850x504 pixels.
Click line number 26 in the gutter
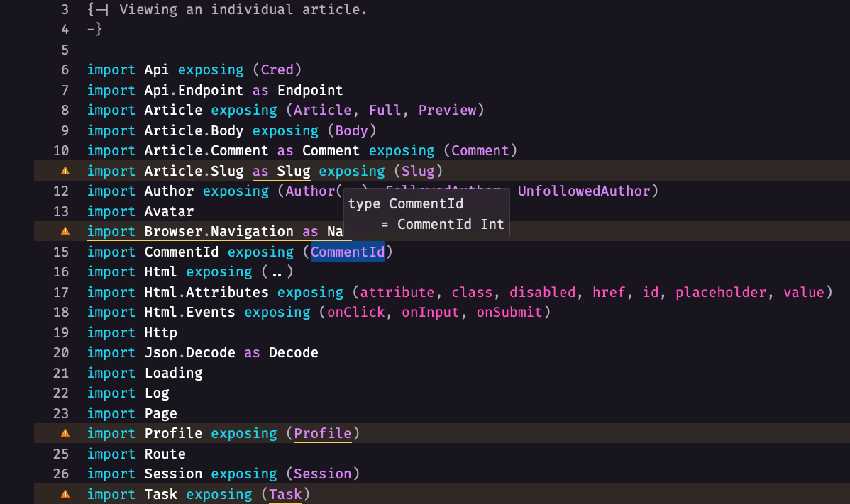tap(61, 474)
